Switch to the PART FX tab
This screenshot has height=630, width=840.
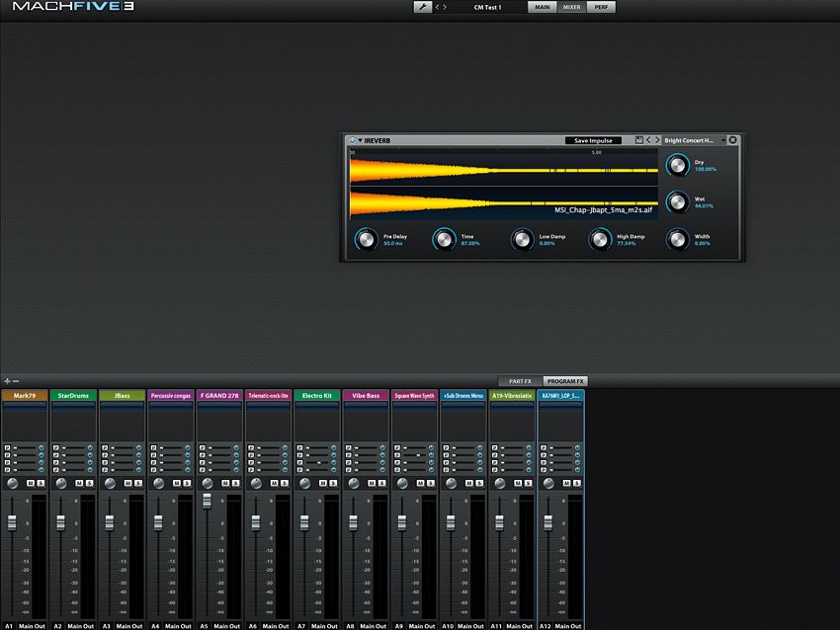[x=520, y=381]
